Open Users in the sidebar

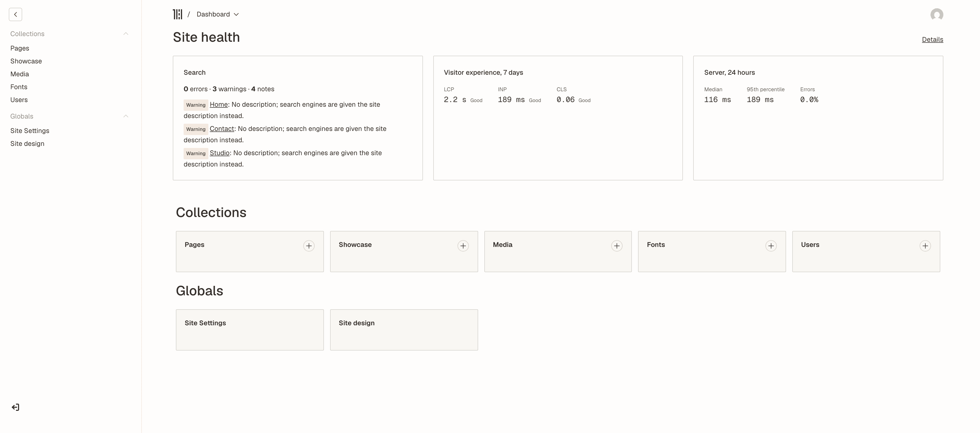pyautogui.click(x=19, y=100)
